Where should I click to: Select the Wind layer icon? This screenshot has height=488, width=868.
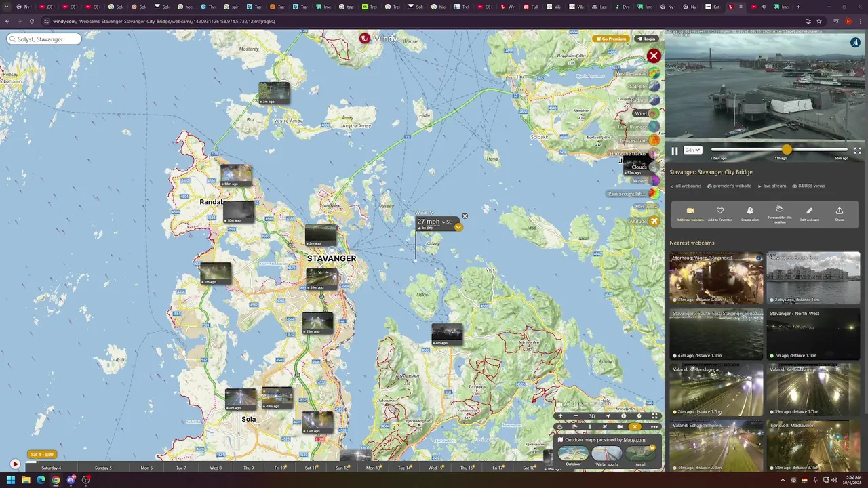(x=654, y=113)
